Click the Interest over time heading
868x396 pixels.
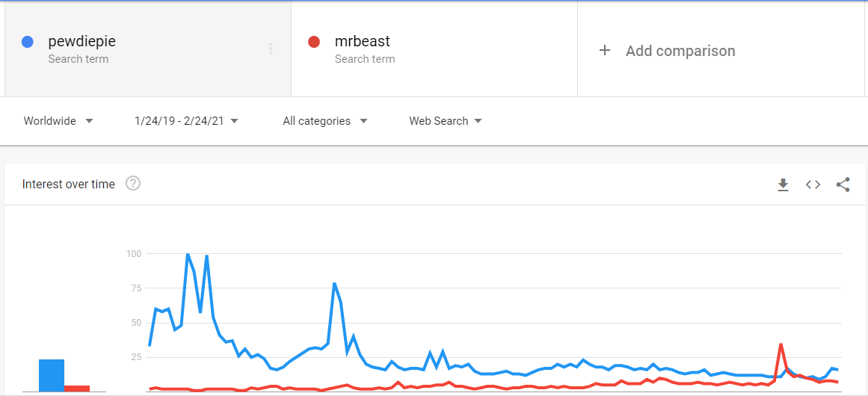tap(69, 184)
